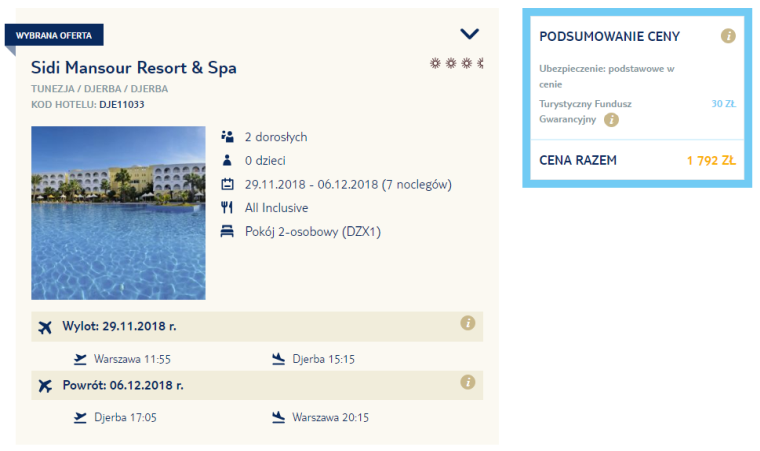The image size is (760, 451).
Task: Click info icon in Powrót row
Action: point(466,382)
